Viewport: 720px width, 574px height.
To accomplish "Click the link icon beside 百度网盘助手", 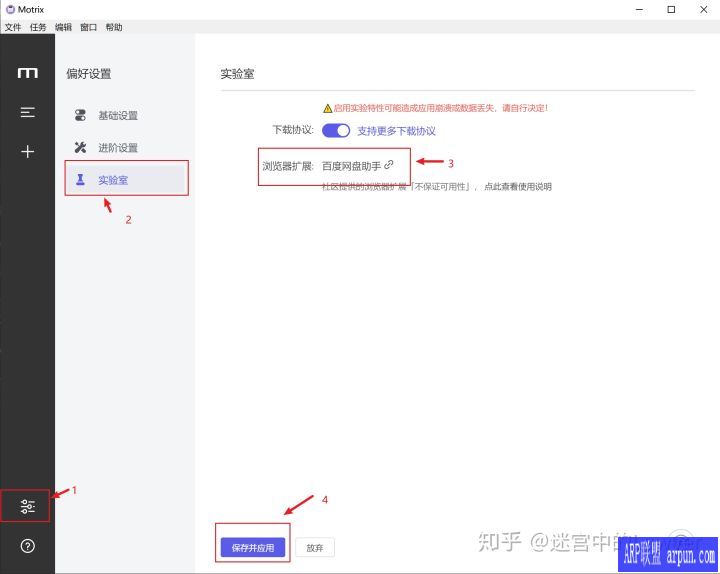I will click(x=389, y=165).
